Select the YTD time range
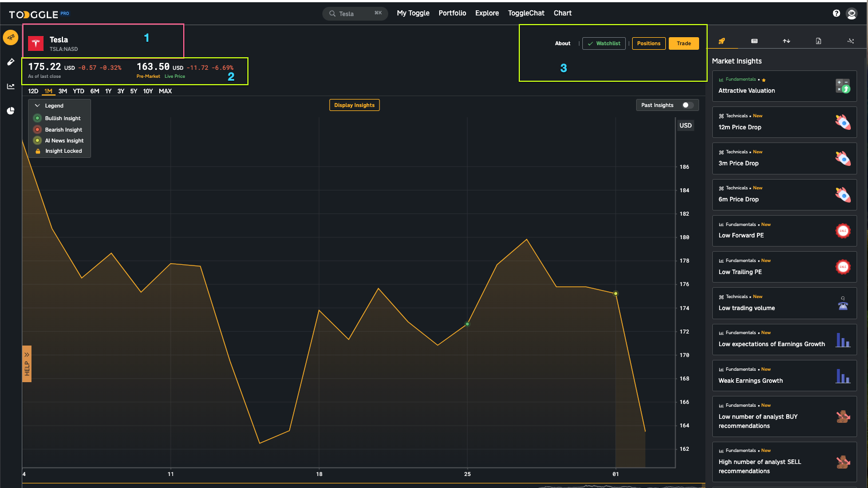868x488 pixels. [x=78, y=91]
